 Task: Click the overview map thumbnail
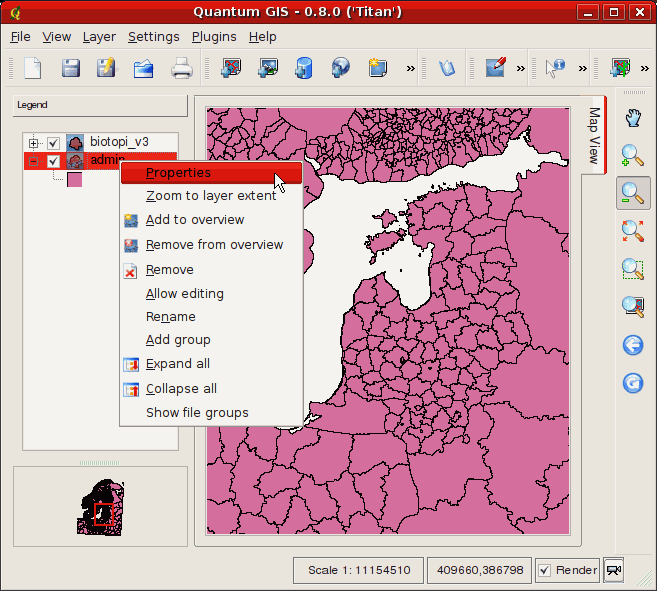[100, 507]
